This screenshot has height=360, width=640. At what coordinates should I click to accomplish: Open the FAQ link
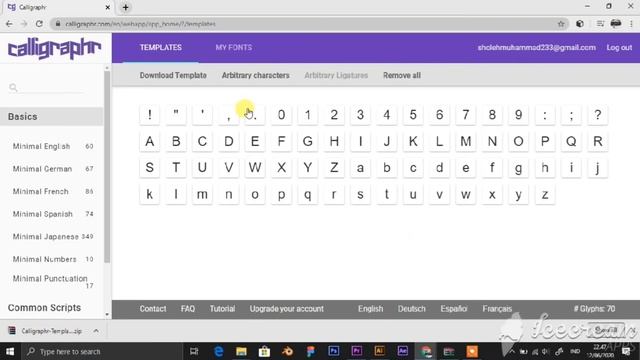pyautogui.click(x=188, y=309)
